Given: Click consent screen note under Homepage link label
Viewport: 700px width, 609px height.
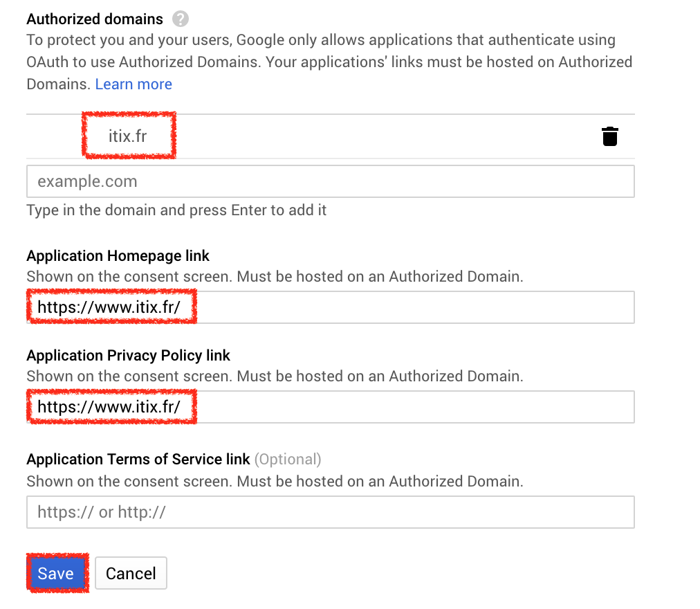Looking at the screenshot, I should pos(275,277).
